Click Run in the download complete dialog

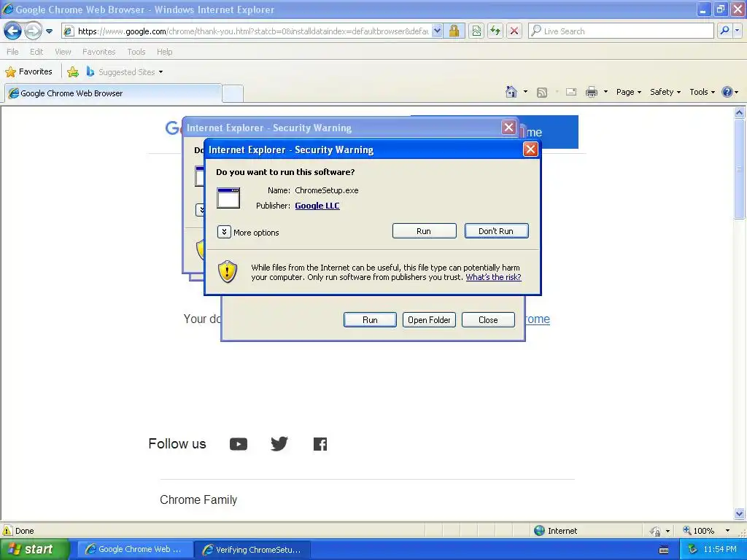coord(370,320)
